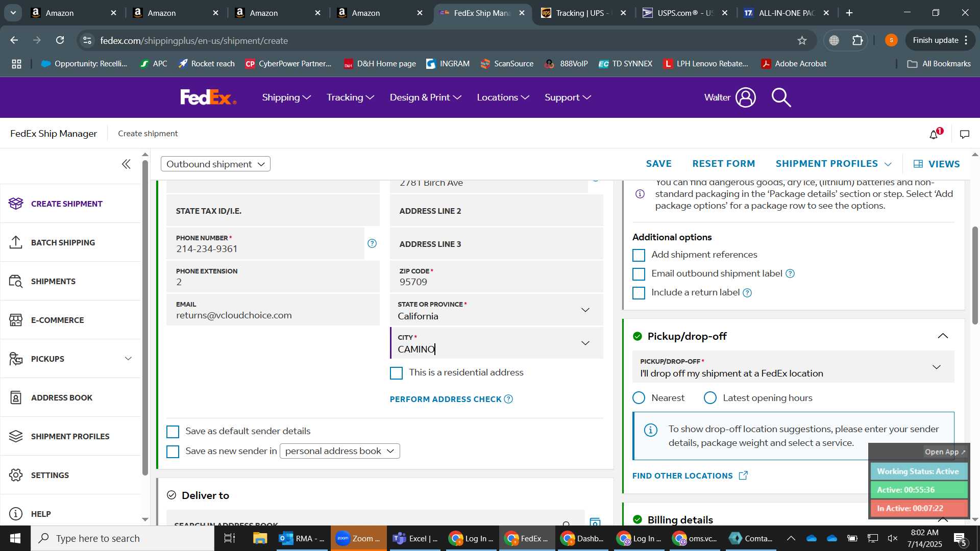Click the Email input field

(x=273, y=310)
